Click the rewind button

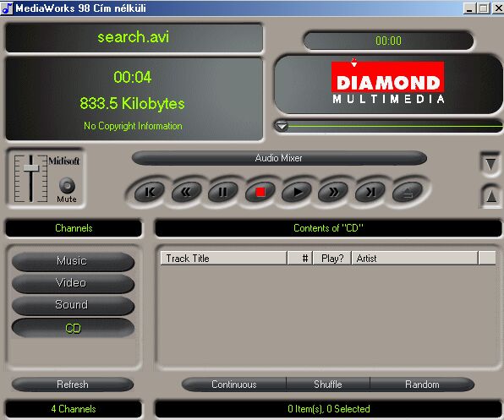186,192
